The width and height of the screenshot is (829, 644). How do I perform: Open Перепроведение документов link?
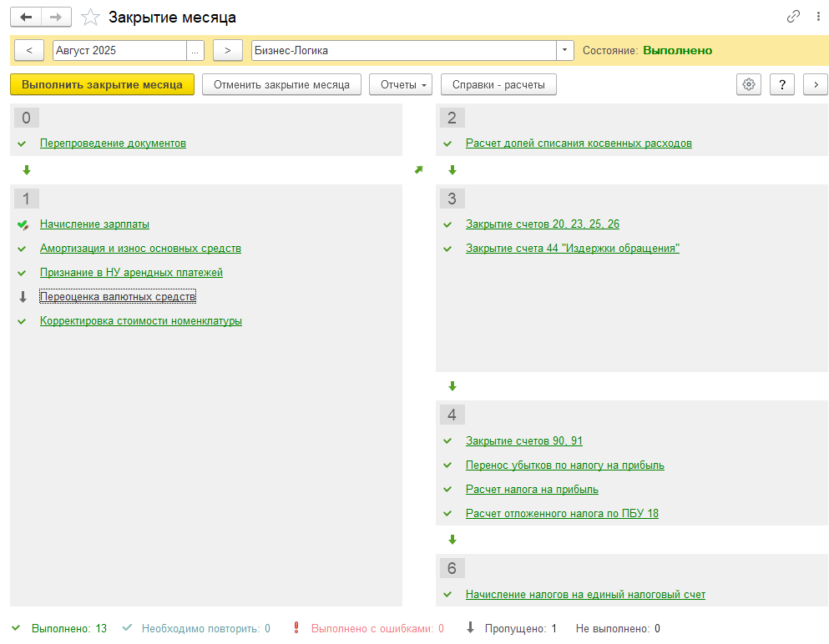pyautogui.click(x=114, y=143)
